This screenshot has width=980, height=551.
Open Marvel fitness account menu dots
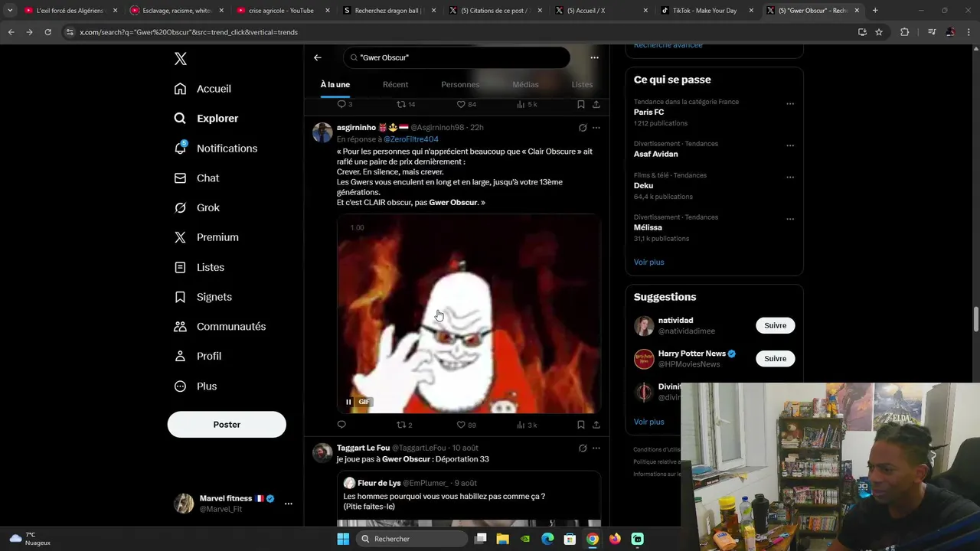(x=288, y=504)
